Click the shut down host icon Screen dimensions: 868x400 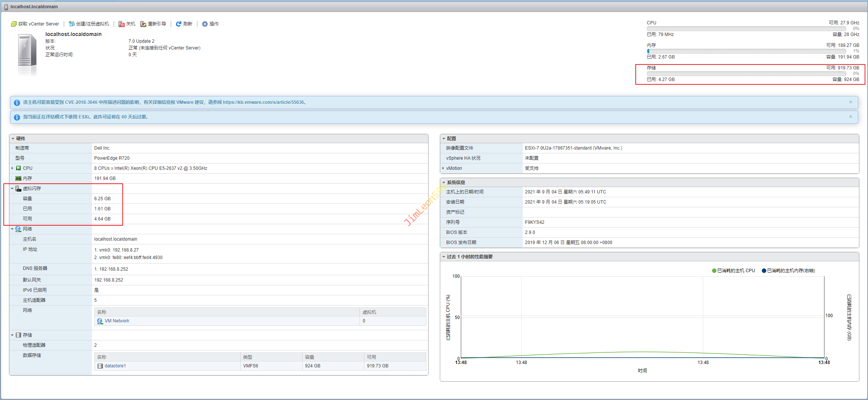coord(122,24)
